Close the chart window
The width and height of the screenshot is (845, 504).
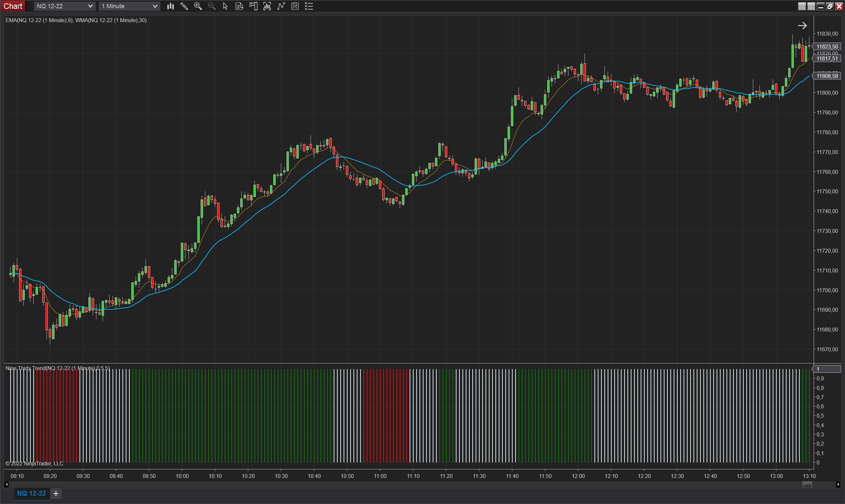[839, 6]
